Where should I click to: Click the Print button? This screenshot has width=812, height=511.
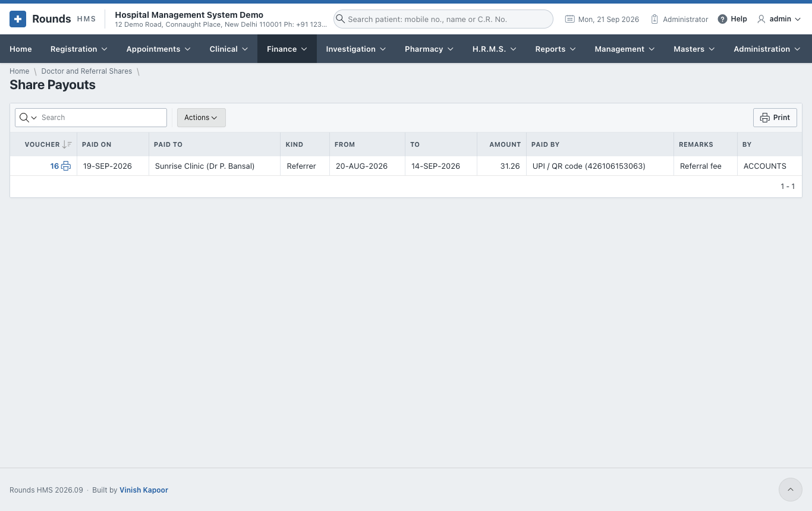pyautogui.click(x=775, y=118)
